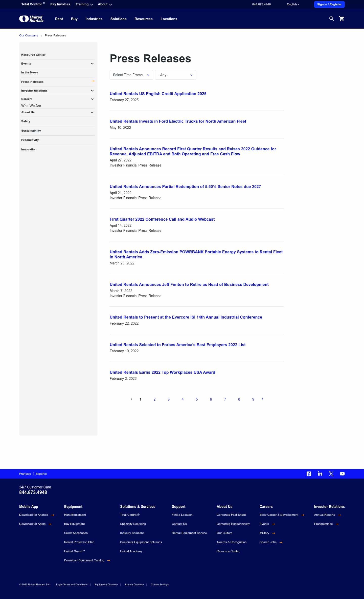Visit the YouTube icon in footer
The width and height of the screenshot is (364, 599).
click(342, 474)
